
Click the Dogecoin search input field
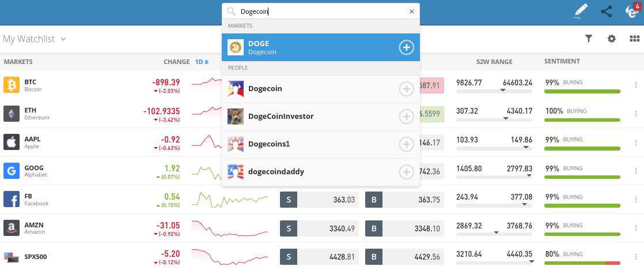(321, 12)
